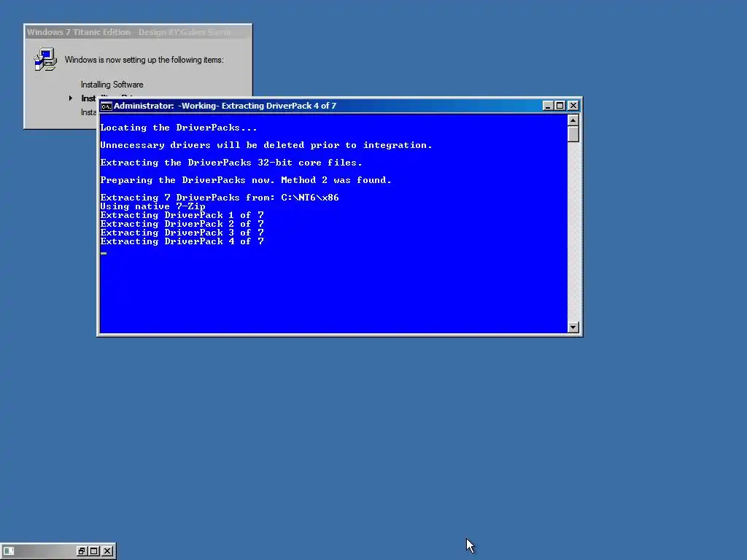Click the line "Extracting DriverPack 3 of 7"
This screenshot has height=560, width=747.
[182, 233]
